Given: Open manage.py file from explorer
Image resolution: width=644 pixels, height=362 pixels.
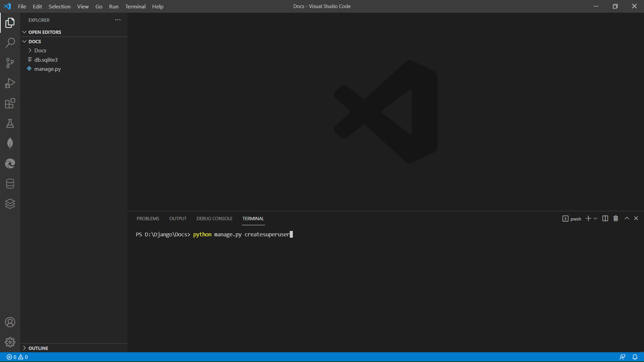Looking at the screenshot, I should (47, 69).
